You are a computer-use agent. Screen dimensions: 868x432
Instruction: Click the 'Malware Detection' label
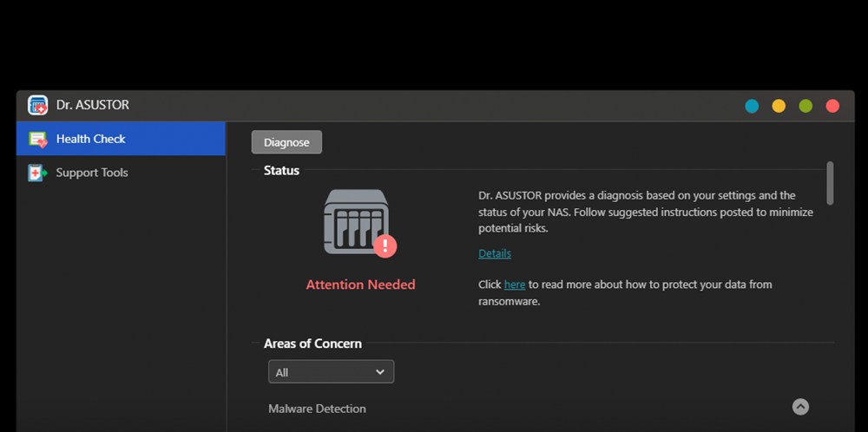pos(317,409)
